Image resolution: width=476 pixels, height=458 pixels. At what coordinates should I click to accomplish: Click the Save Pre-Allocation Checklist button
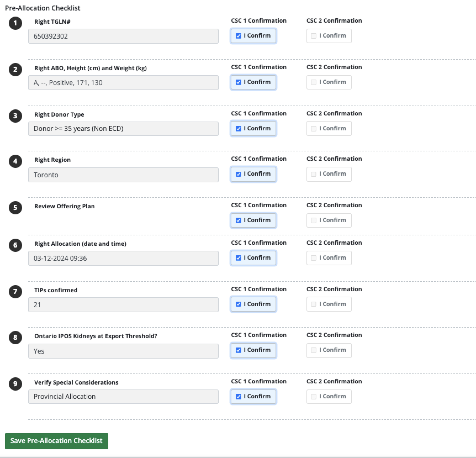pos(57,441)
